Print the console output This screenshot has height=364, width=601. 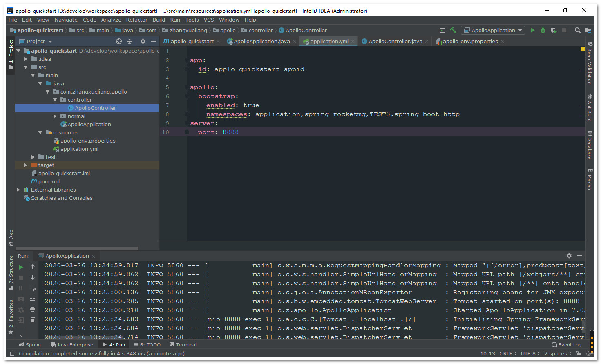click(x=33, y=309)
